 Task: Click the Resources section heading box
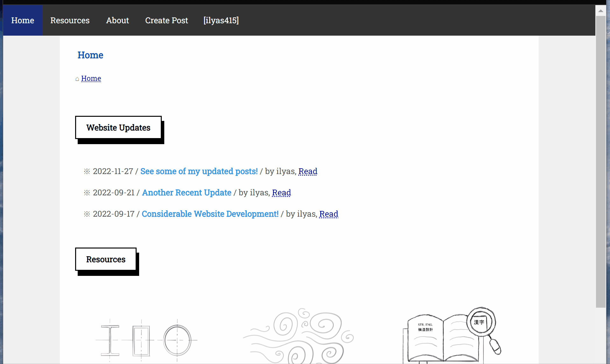click(x=106, y=259)
